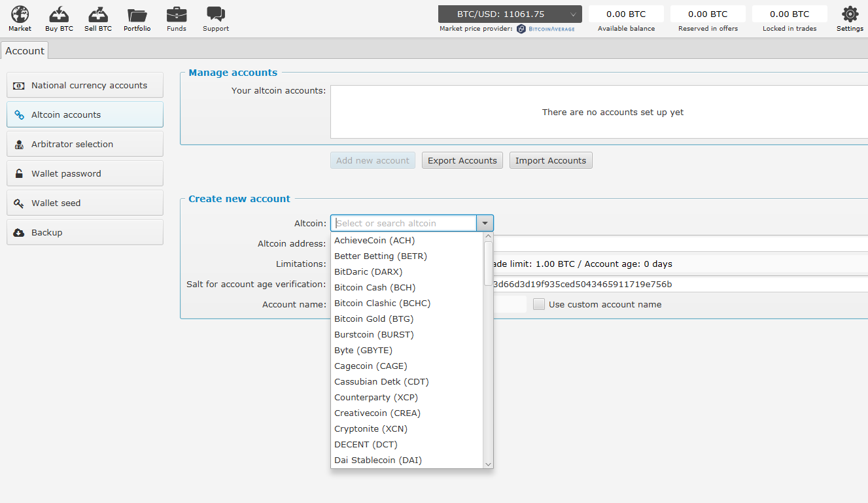
Task: Choose Bitcoin Gold (BTG) from the list
Action: (x=407, y=319)
